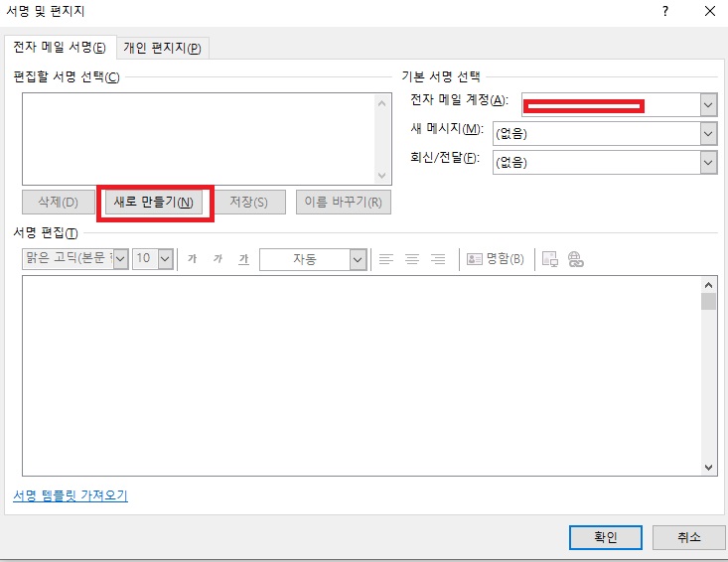Image resolution: width=728 pixels, height=562 pixels.
Task: Open 서명 템플릿 가져오기 link
Action: tap(71, 495)
